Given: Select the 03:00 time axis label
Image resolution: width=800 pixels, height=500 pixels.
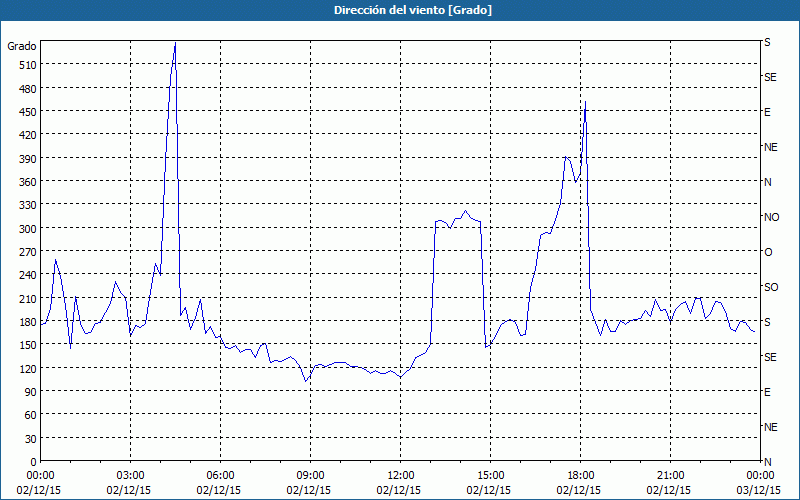Looking at the screenshot, I should point(130,476).
